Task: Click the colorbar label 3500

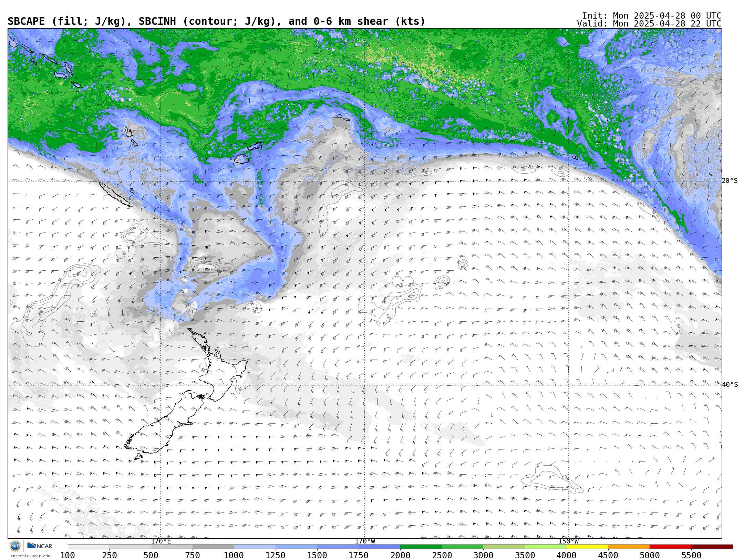Action: [x=525, y=555]
